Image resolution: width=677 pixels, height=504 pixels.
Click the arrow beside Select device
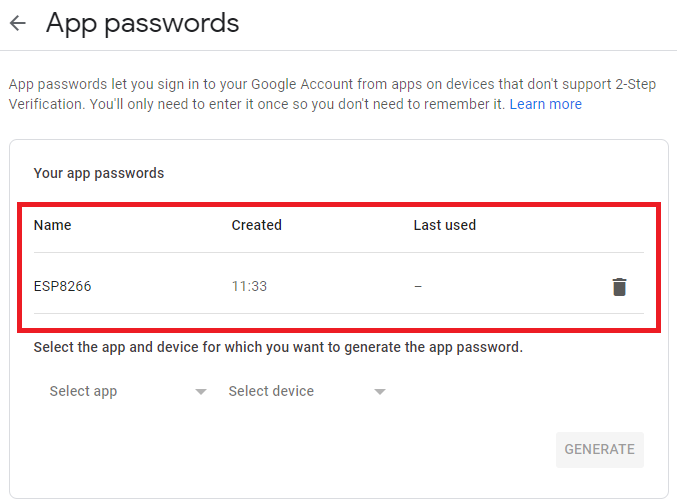[380, 392]
